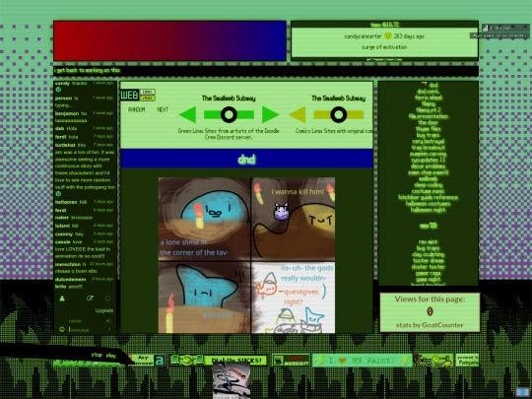
Task: Open the 'costume panic' comic link
Action: (x=429, y=191)
